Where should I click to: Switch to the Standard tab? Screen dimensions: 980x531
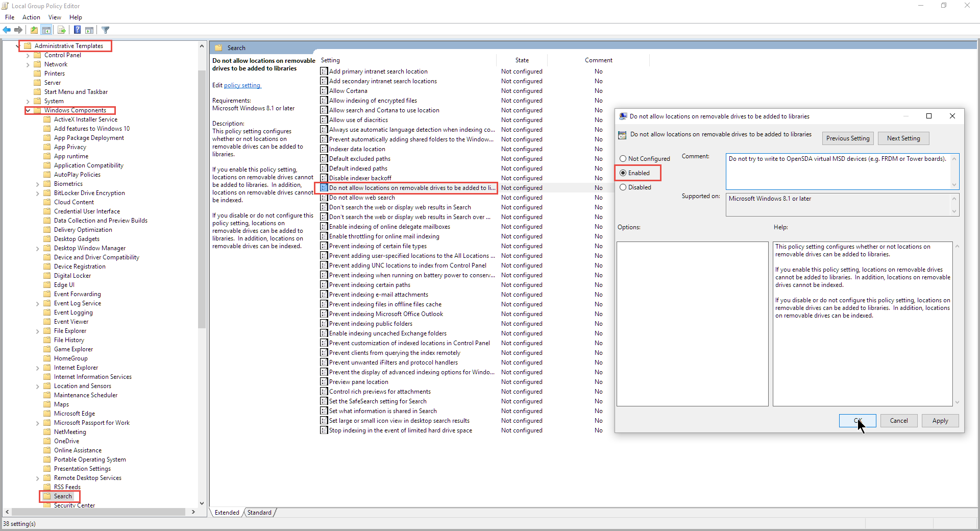pyautogui.click(x=259, y=513)
